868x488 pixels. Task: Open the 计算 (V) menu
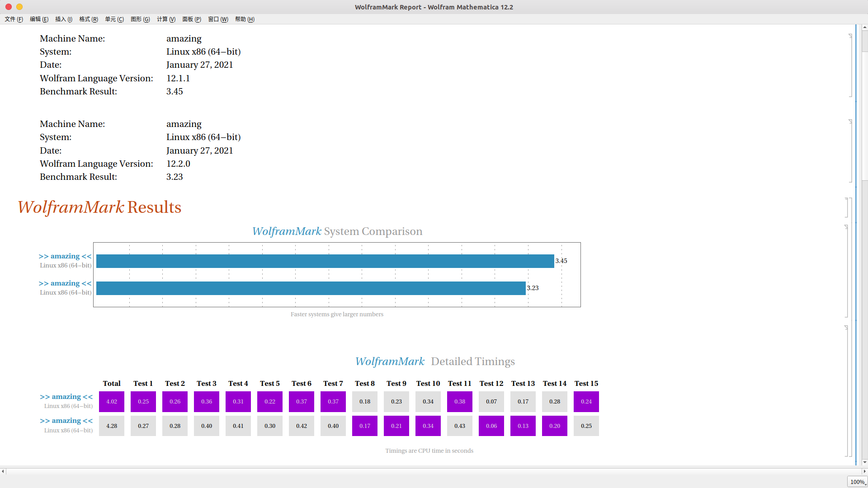pyautogui.click(x=166, y=19)
